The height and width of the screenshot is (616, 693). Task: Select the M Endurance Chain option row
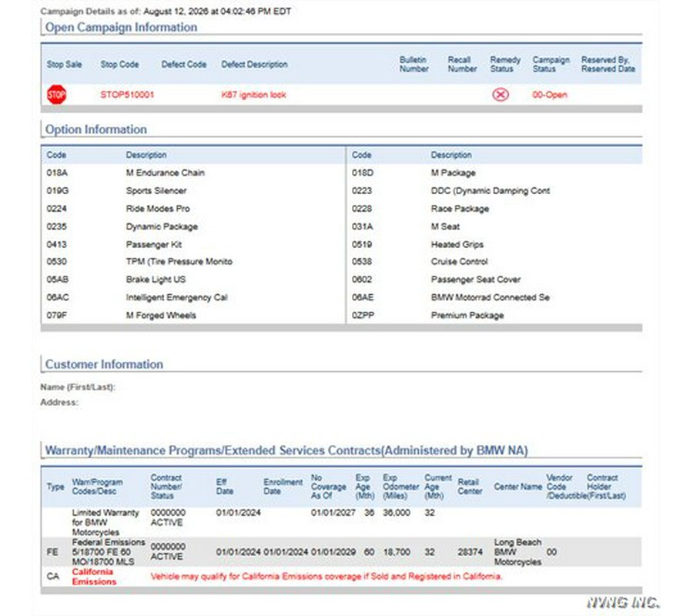pos(193,172)
